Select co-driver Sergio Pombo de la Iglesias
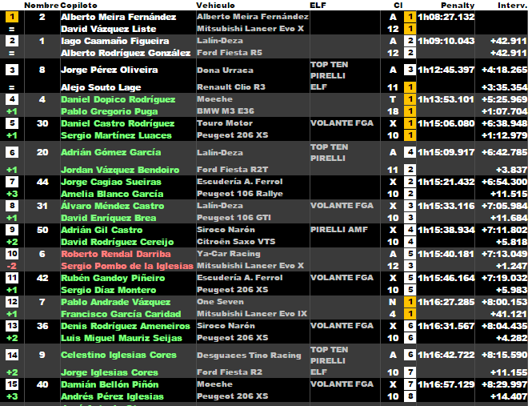The image size is (532, 406). pyautogui.click(x=127, y=266)
